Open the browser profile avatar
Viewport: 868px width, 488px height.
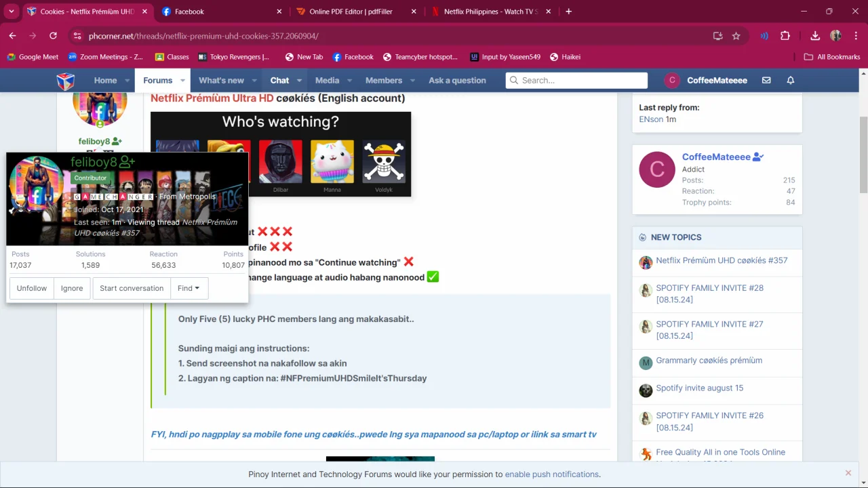(x=835, y=36)
